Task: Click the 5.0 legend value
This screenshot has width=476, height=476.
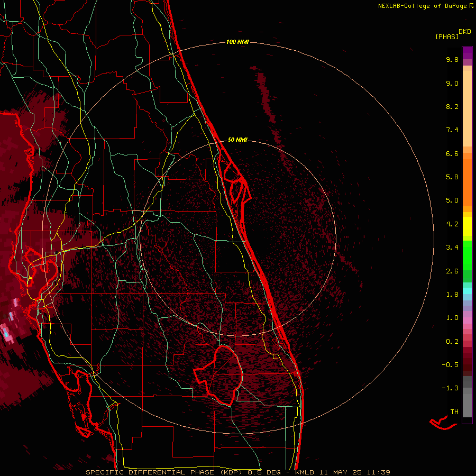Action: click(452, 200)
